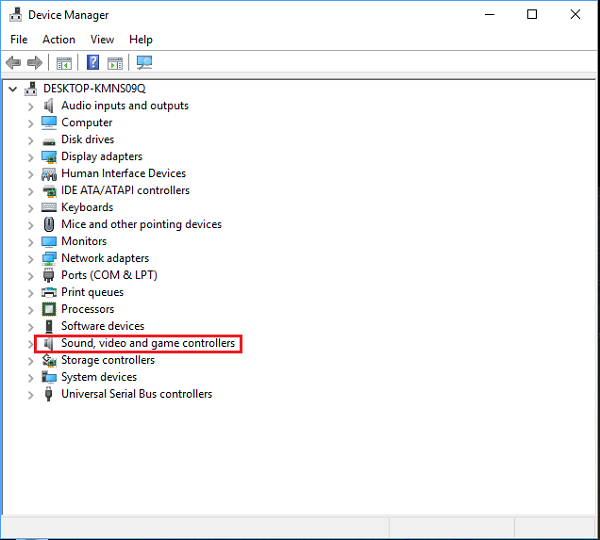This screenshot has width=600, height=540.
Task: Select the Disk drives category
Action: pos(87,139)
